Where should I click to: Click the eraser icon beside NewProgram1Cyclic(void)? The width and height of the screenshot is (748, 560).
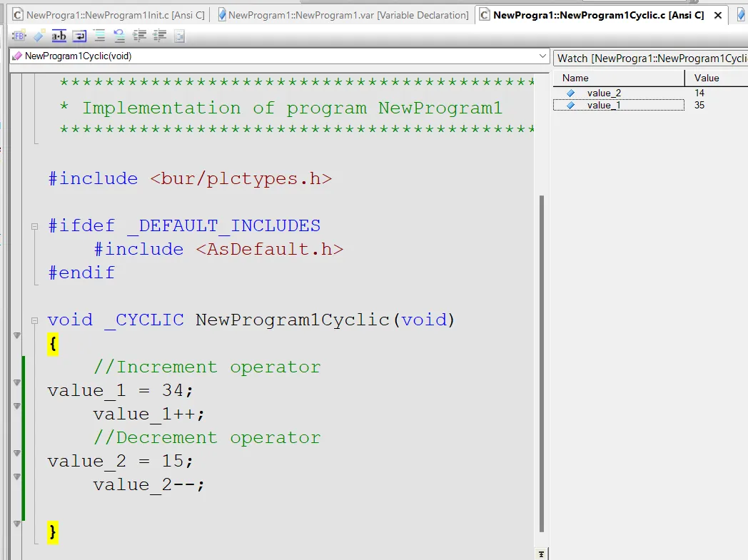point(17,56)
